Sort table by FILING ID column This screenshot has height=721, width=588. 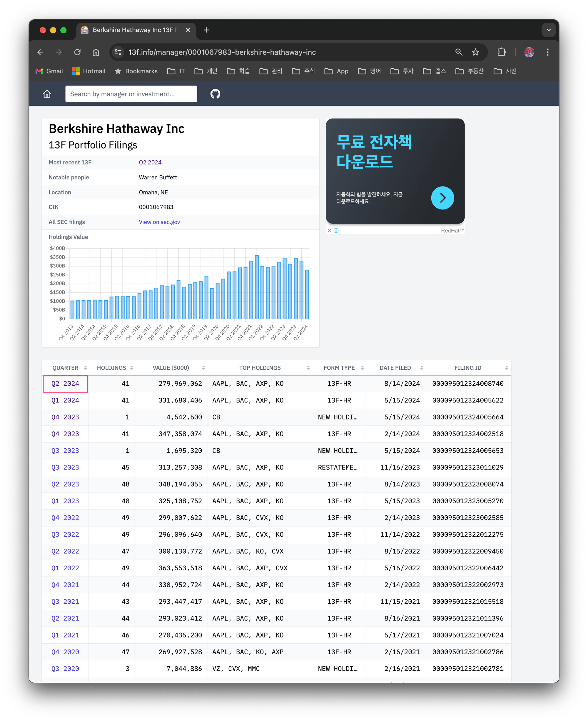(467, 368)
